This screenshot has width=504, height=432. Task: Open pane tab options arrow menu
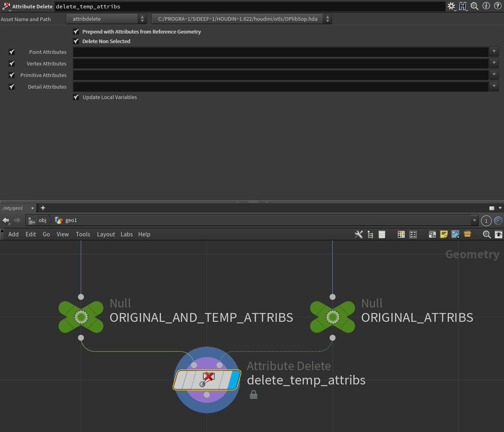click(500, 208)
